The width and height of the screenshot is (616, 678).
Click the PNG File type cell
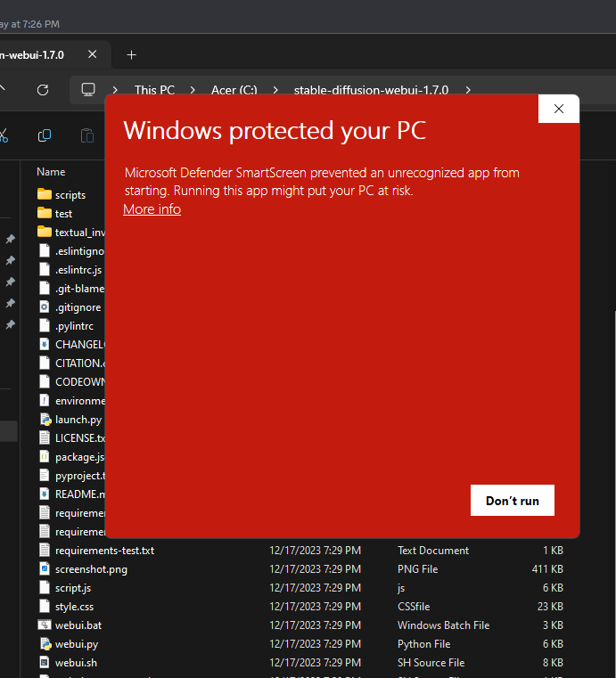417,569
